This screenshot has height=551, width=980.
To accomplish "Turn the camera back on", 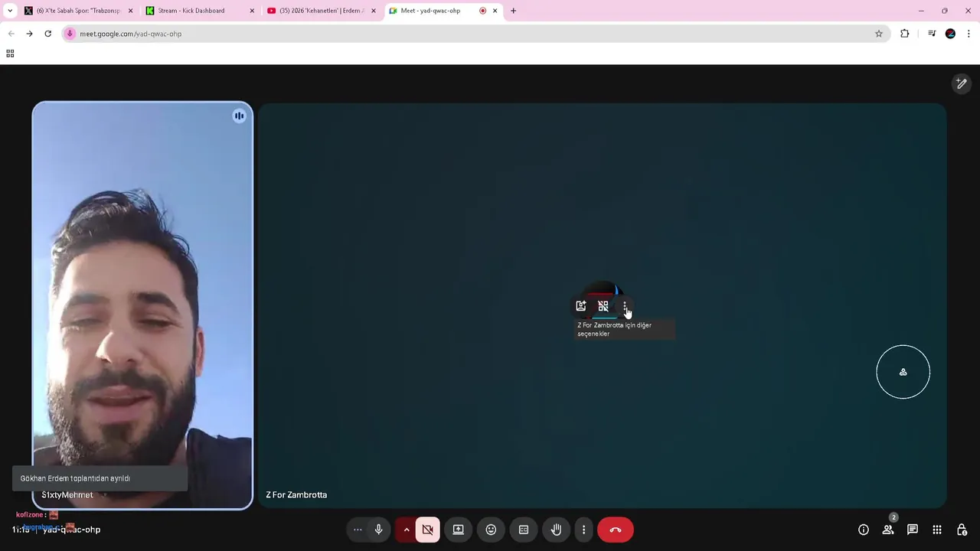I will coord(427,530).
